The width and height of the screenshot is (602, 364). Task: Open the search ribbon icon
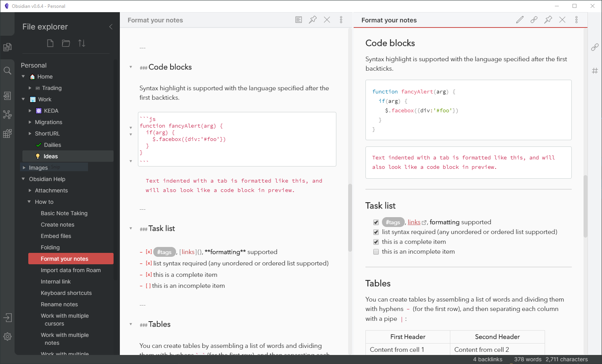click(7, 71)
